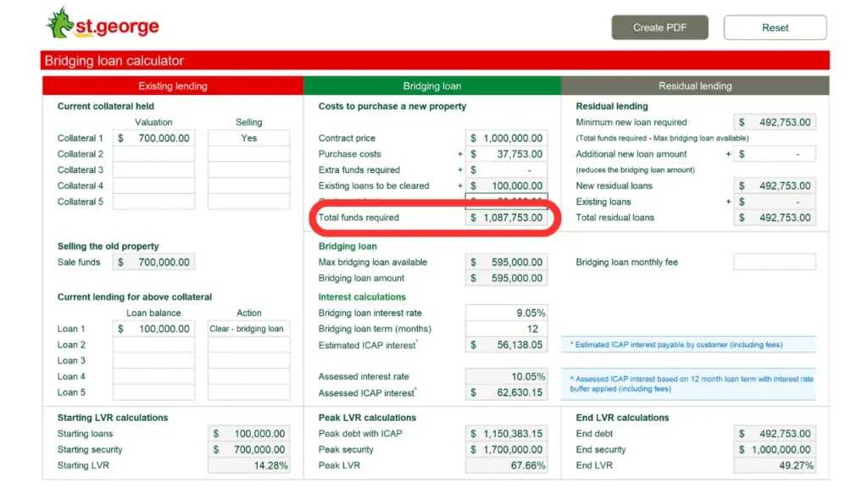Click the Loan 2 balance field
This screenshot has width=868, height=488.
point(154,345)
